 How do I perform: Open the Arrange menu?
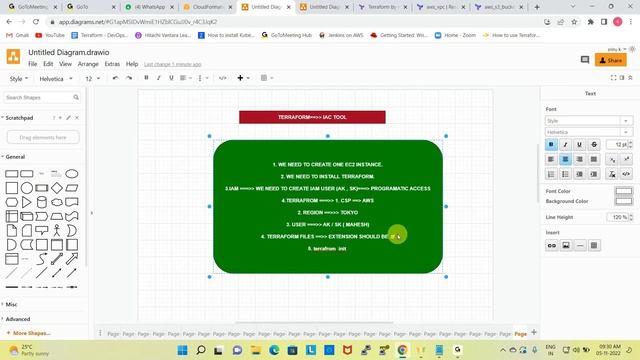[x=88, y=64]
